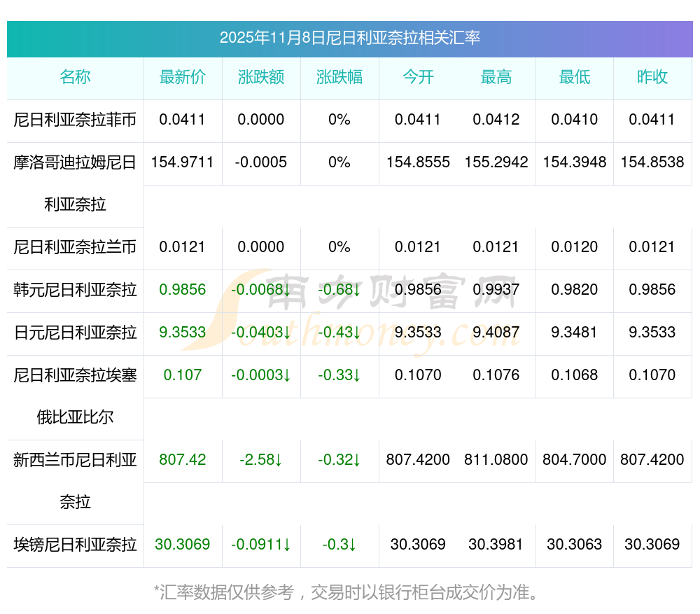Click the table title dated 2025年11月8日

pos(349,39)
